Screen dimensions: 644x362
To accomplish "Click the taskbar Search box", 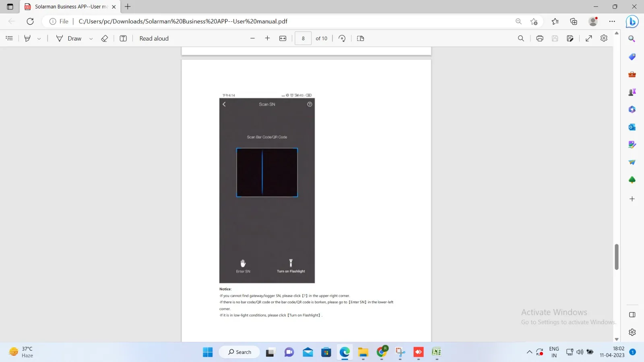I will [240, 352].
